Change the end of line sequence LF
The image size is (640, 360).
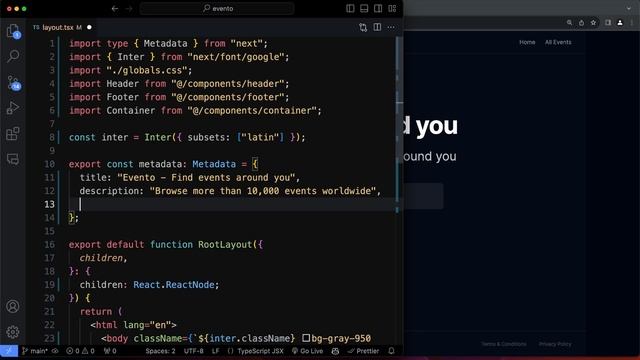(x=216, y=351)
